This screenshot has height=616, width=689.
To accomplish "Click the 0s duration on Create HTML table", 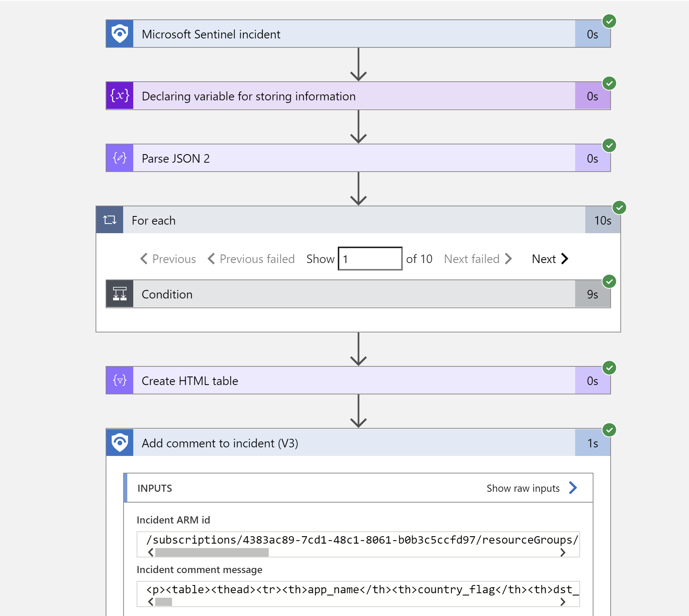I will 593,381.
